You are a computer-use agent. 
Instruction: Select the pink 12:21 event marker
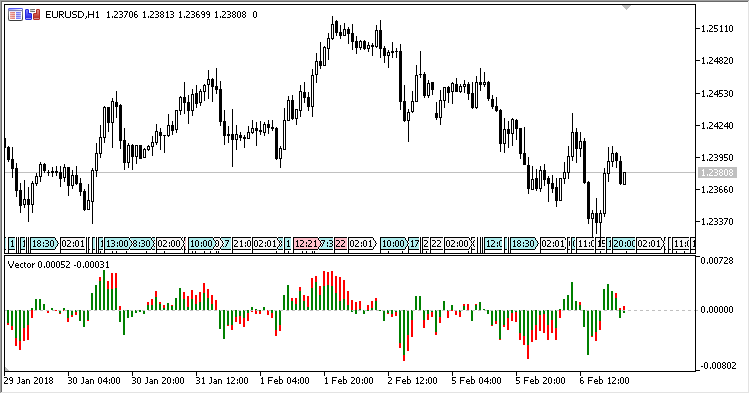click(x=306, y=244)
